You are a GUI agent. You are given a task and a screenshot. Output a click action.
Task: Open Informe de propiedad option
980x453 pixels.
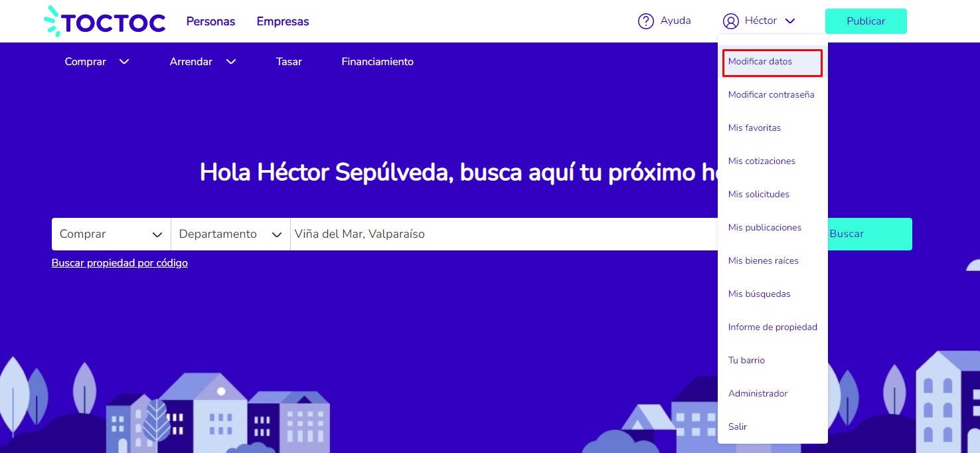click(x=773, y=327)
